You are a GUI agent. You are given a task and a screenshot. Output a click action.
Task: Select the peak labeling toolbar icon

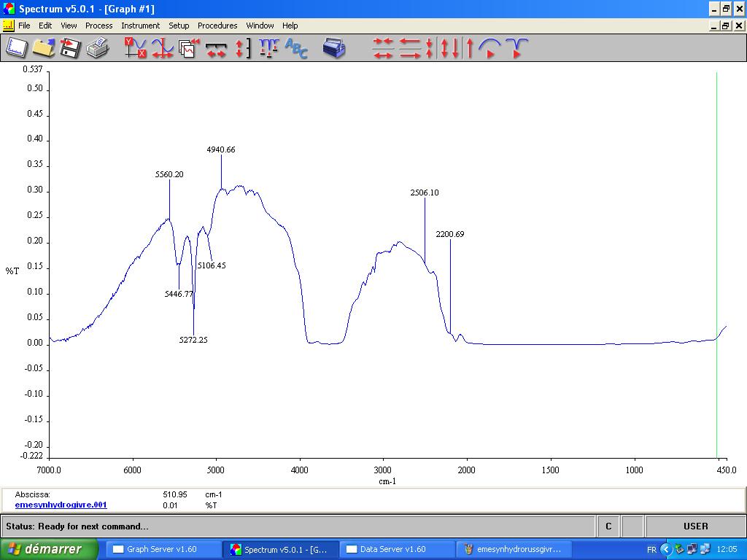click(x=268, y=48)
